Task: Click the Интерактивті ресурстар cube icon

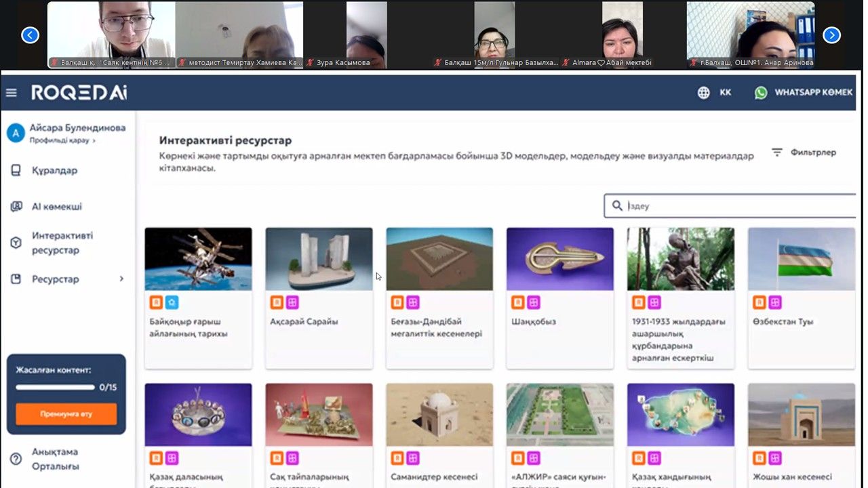Action: tap(16, 243)
